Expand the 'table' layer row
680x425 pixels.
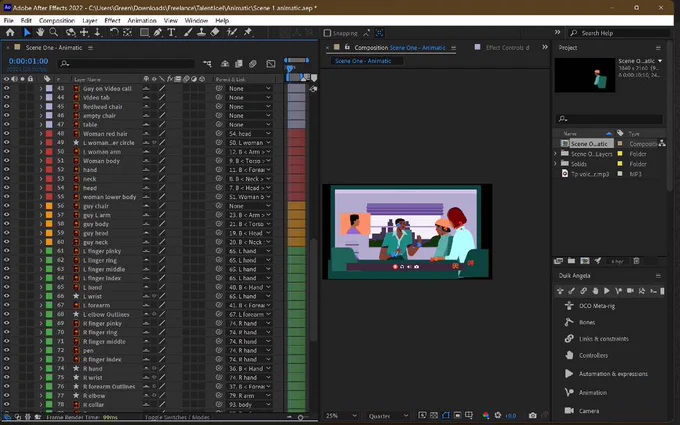pyautogui.click(x=41, y=124)
